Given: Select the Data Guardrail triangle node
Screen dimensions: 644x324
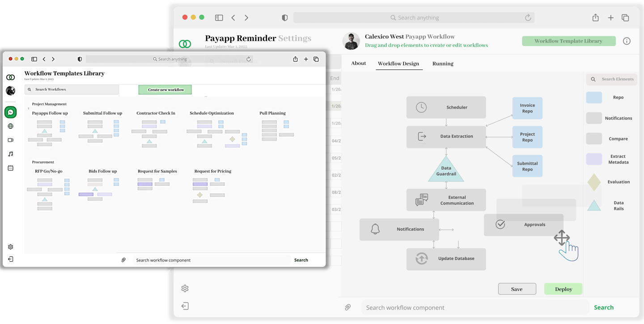Looking at the screenshot, I should point(446,169).
